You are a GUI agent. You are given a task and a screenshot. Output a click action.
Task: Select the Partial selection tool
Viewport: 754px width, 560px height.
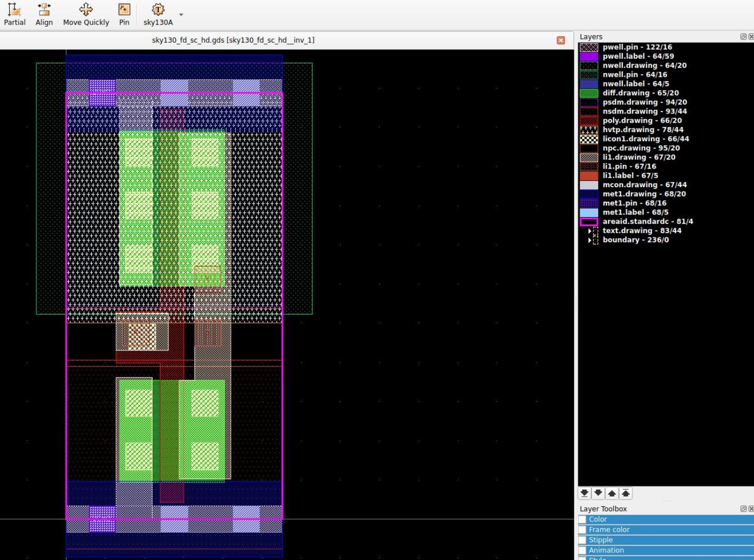(x=14, y=14)
